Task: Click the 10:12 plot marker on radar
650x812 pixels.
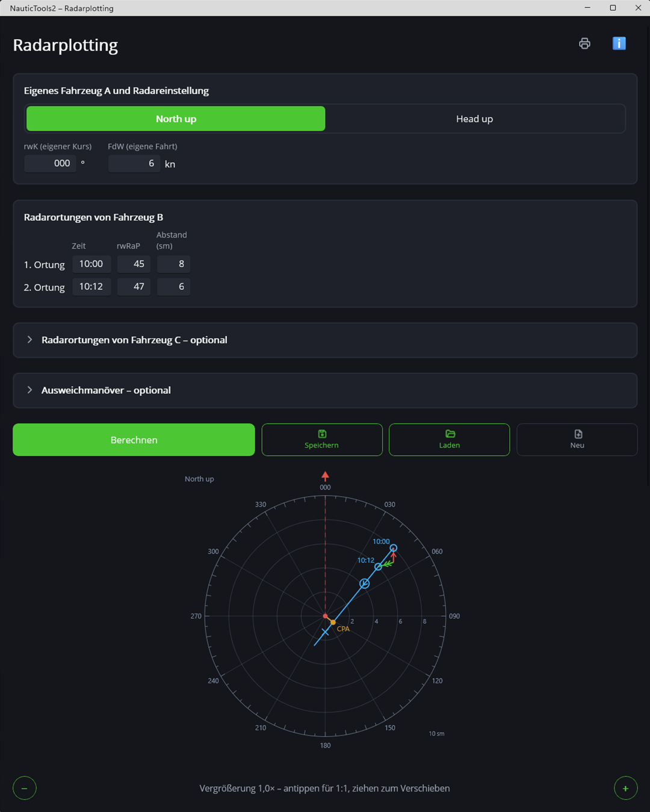Action: [x=378, y=567]
